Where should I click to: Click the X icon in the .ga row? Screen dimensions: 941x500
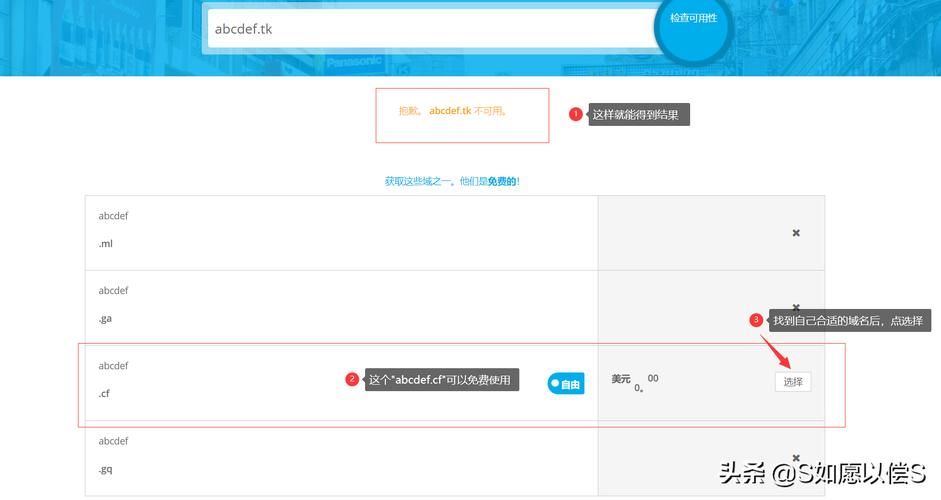(796, 307)
